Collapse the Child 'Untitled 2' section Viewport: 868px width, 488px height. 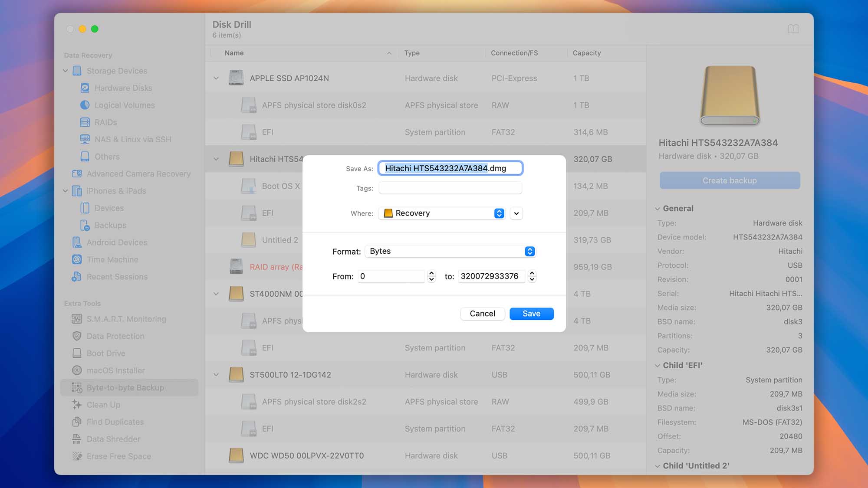tap(658, 466)
